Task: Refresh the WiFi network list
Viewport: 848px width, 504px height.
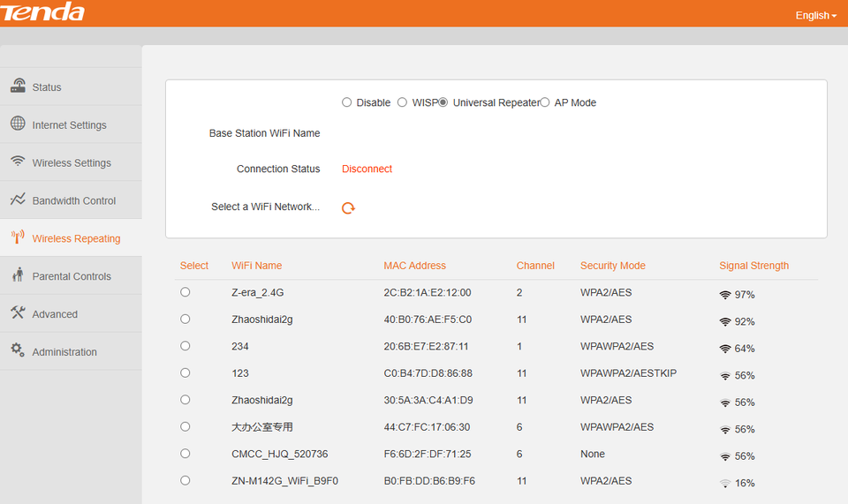Action: coord(348,208)
